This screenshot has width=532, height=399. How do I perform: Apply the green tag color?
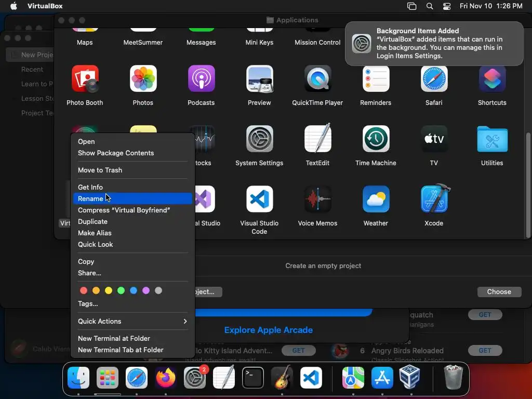pos(121,290)
